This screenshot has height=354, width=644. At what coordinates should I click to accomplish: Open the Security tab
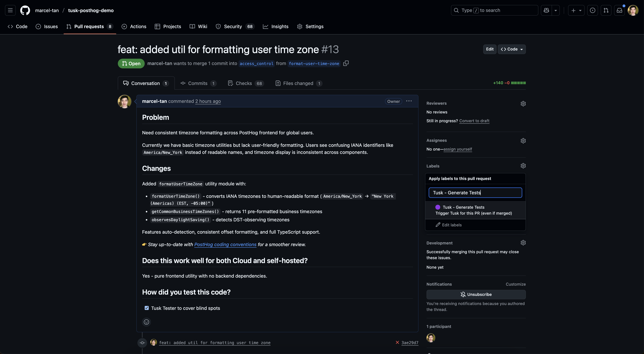coord(235,26)
